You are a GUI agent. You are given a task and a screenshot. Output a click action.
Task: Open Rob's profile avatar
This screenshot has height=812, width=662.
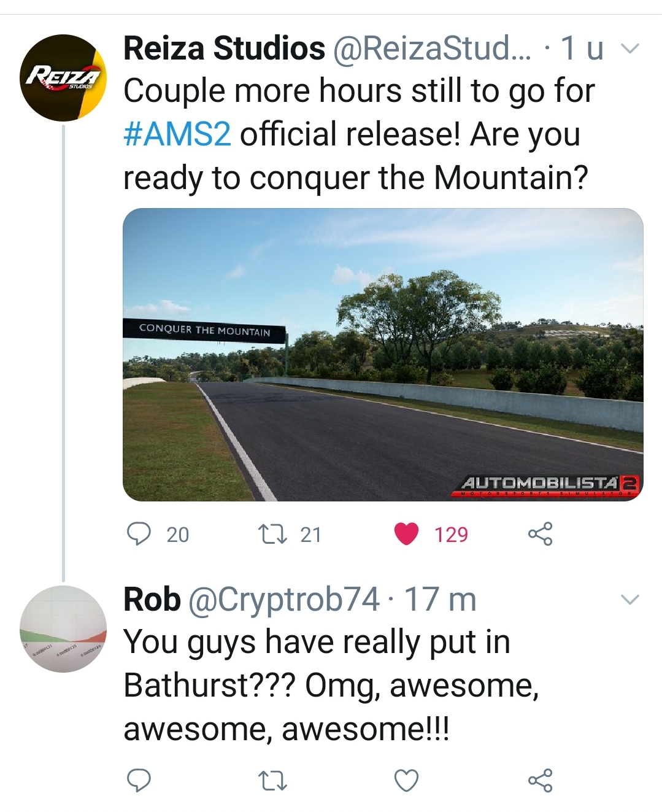pyautogui.click(x=63, y=629)
